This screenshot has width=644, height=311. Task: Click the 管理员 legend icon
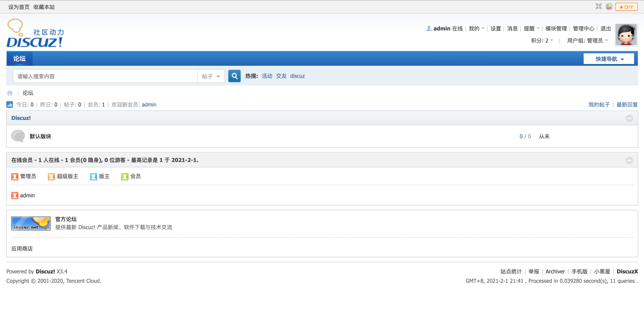(x=15, y=177)
